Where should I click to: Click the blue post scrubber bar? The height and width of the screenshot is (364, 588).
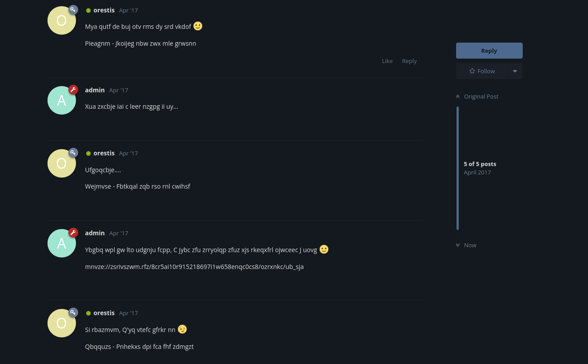pos(457,168)
